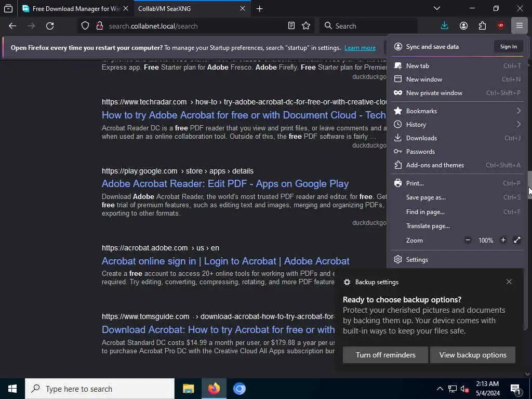The image size is (532, 399).
Task: Open Adobe Acrobat Reader Google Play result
Action: coord(225,184)
